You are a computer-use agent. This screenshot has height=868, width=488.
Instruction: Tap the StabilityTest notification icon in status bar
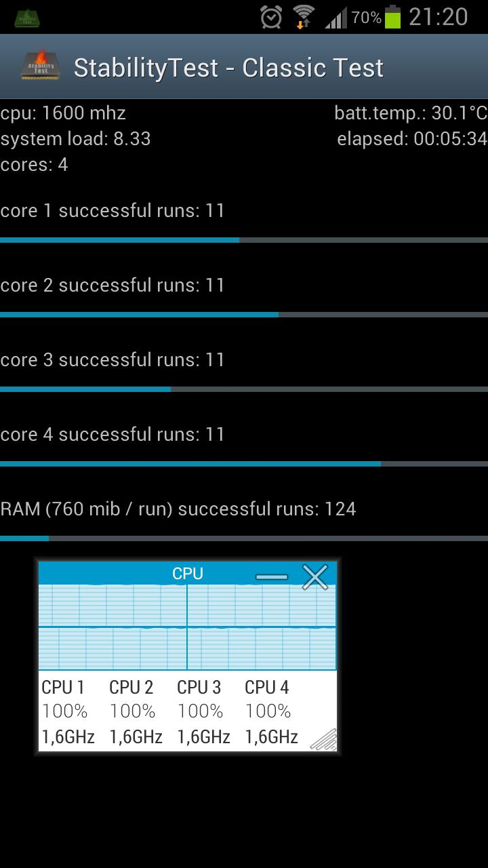(26, 17)
